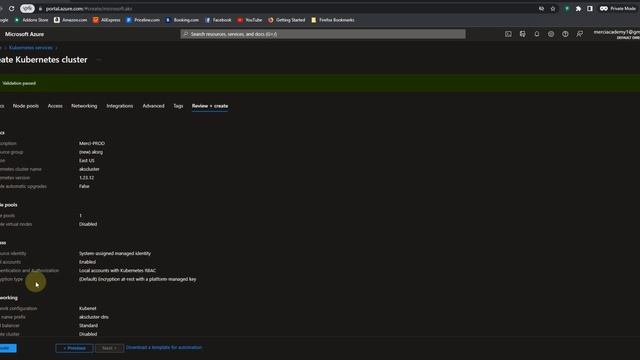This screenshot has width=640, height=360.
Task: Click the Previous button
Action: 74,348
